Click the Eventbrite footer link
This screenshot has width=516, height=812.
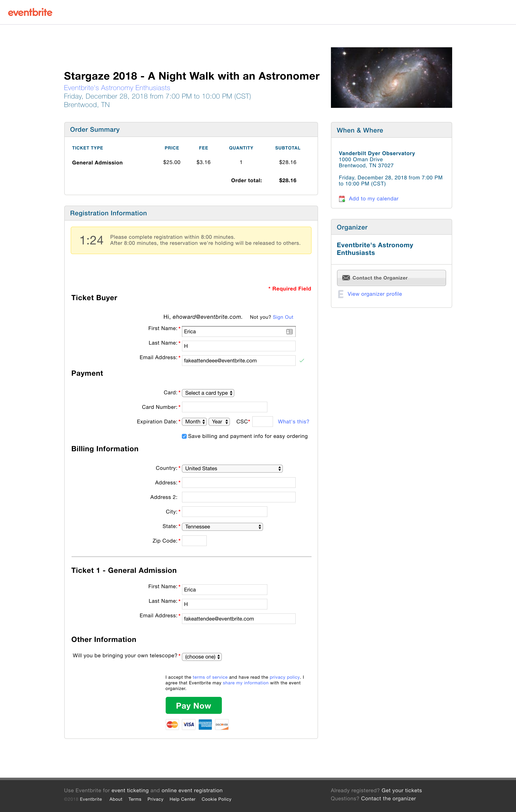91,799
